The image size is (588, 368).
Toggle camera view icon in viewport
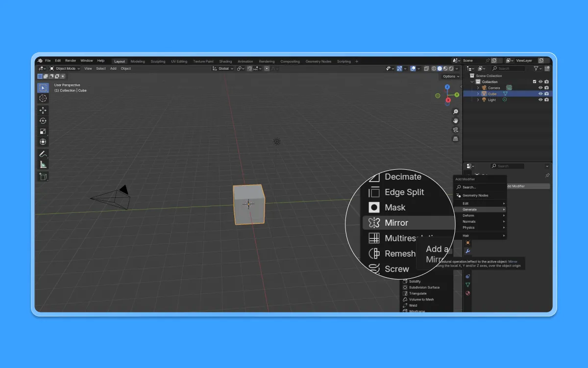456,130
